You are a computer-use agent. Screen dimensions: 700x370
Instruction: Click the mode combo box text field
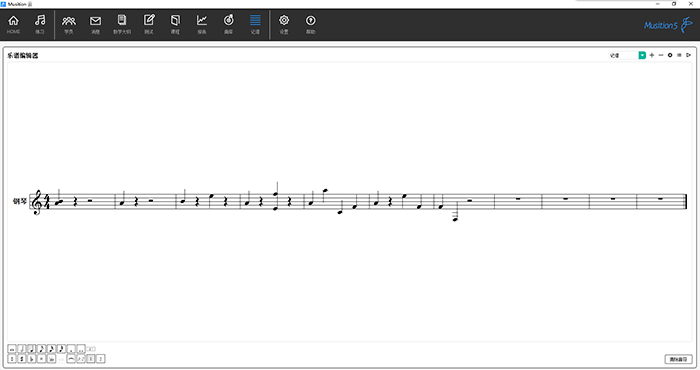click(x=624, y=55)
